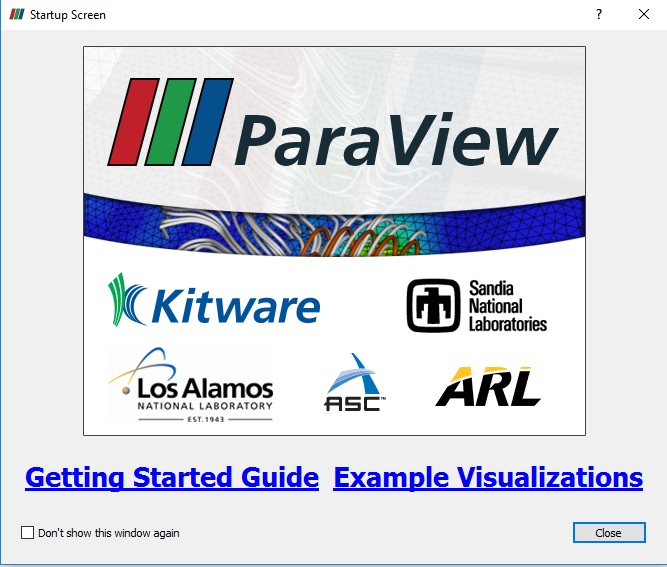Click the ParaView icon in title bar

(17, 14)
